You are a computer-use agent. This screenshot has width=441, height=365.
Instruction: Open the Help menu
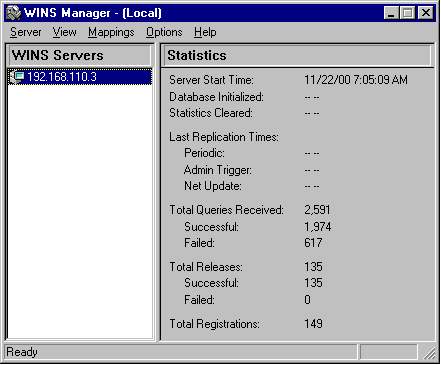205,32
